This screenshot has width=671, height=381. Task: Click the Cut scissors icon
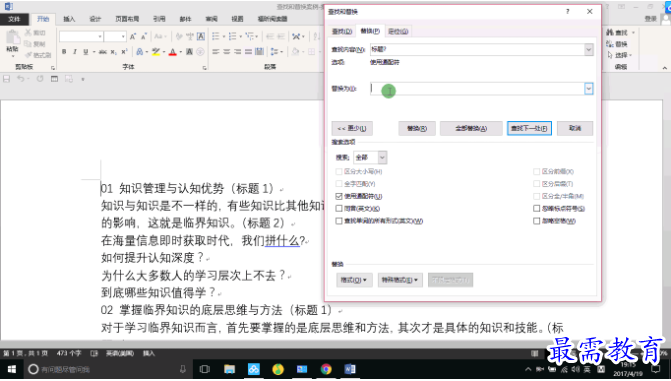click(28, 33)
